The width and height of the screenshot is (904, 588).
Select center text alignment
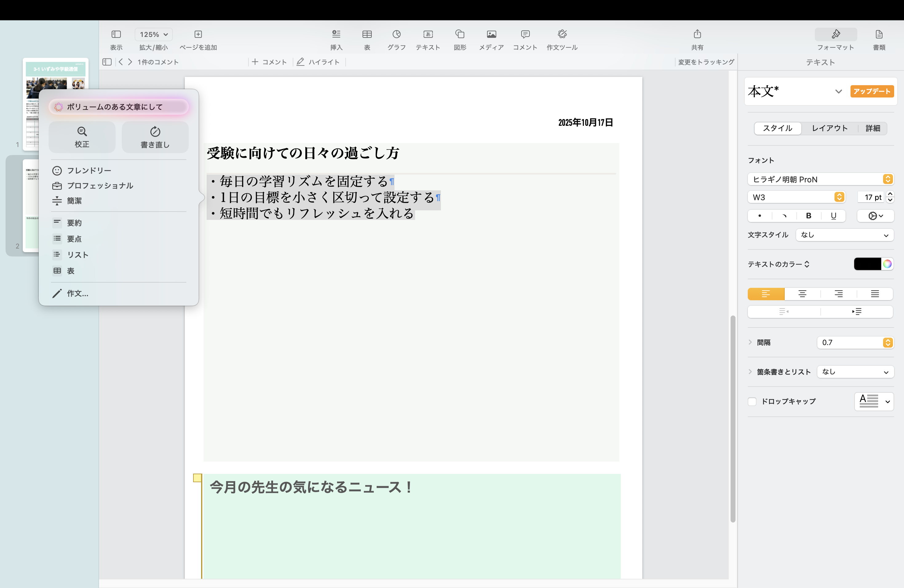[802, 294]
